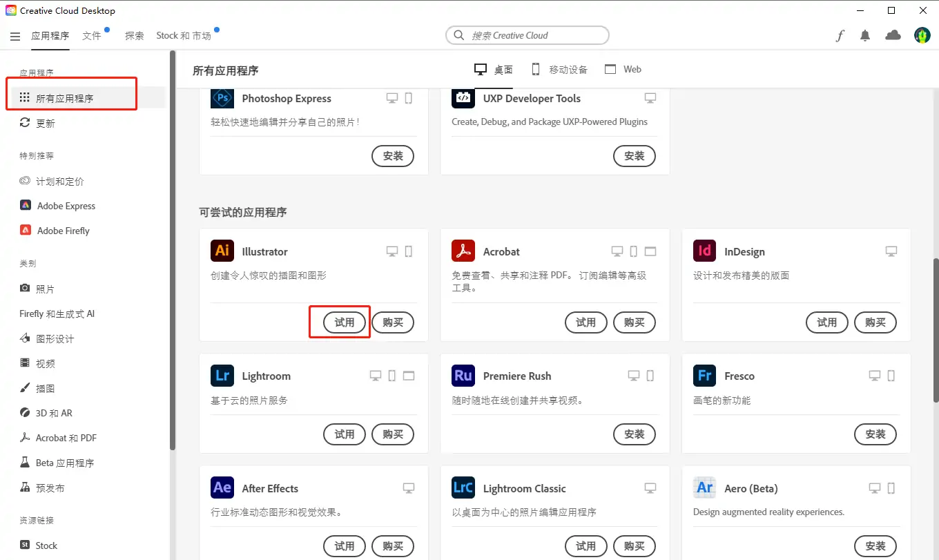This screenshot has width=939, height=560.
Task: Click 安装 to install Photoshop Express
Action: [392, 155]
